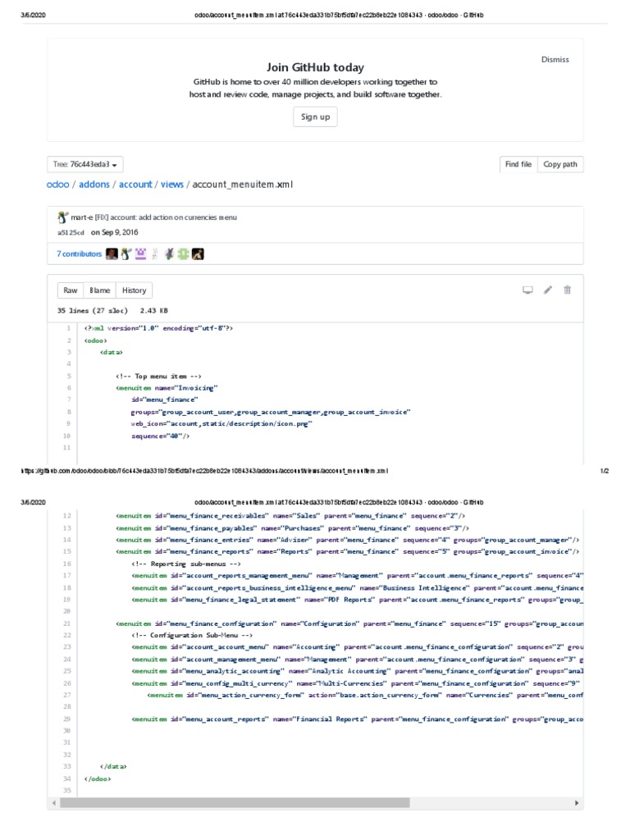Click the pencil edit file icon
630x840 pixels.
coord(547,290)
